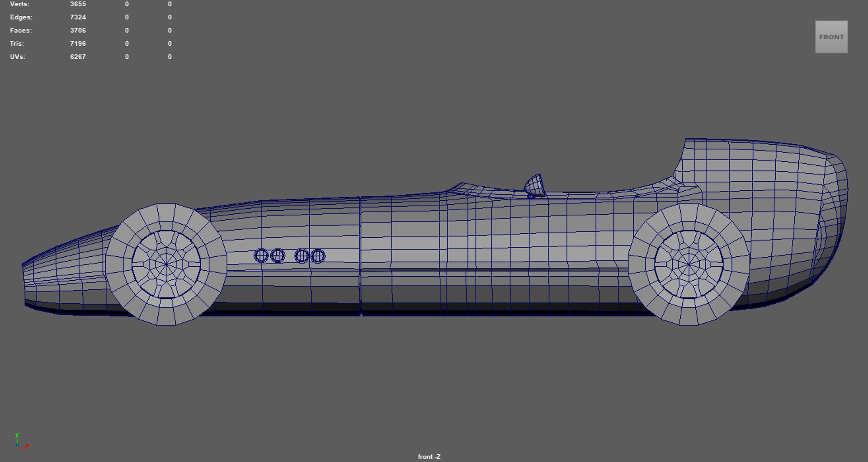Select the "front -Z" camera label
The image size is (868, 462).
click(x=429, y=457)
